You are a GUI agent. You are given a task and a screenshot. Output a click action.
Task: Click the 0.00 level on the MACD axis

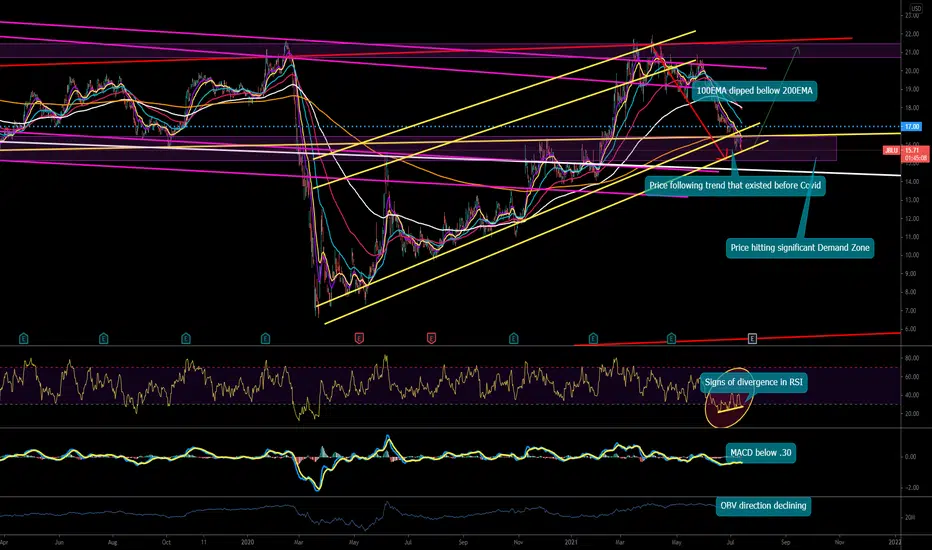click(x=910, y=457)
